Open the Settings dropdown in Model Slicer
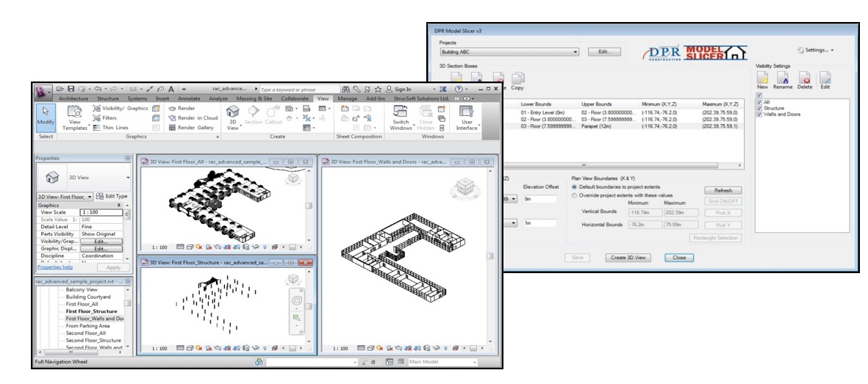 point(815,51)
